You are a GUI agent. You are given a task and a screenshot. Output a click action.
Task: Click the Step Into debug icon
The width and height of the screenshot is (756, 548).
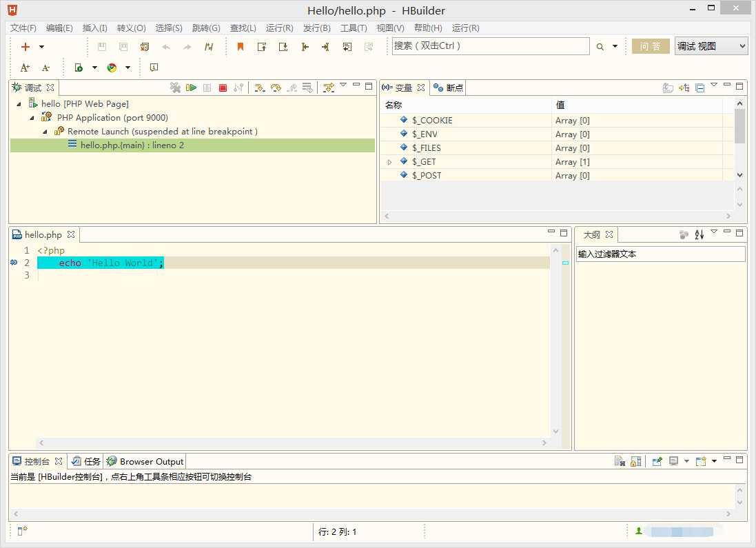click(x=259, y=88)
